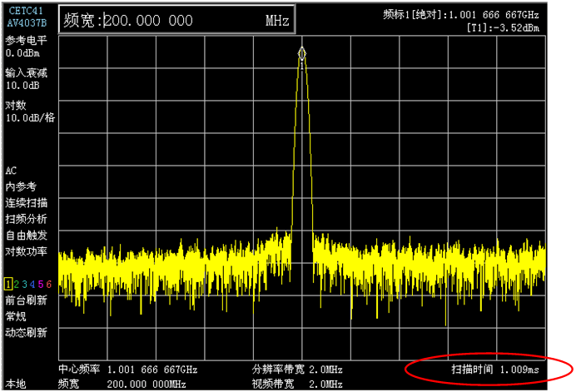The height and width of the screenshot is (392, 576).
Task: Click the CETC41 AV4037B model label
Action: [x=27, y=17]
